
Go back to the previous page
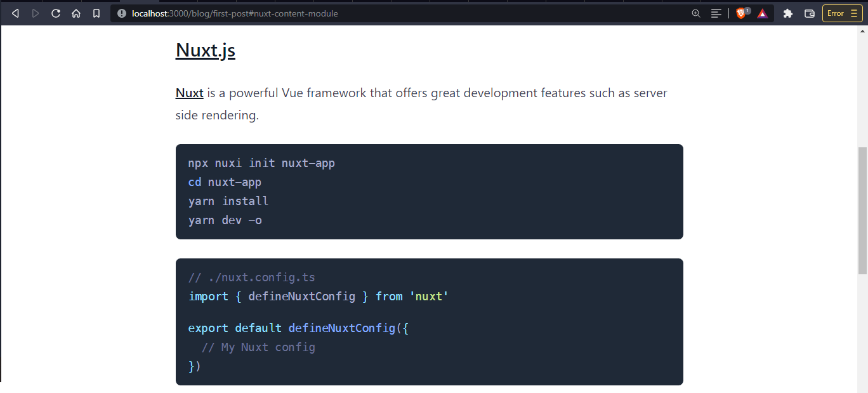(x=15, y=13)
